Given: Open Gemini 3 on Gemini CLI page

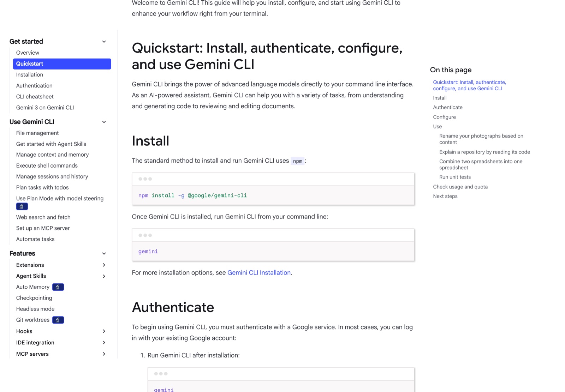Looking at the screenshot, I should click(45, 107).
